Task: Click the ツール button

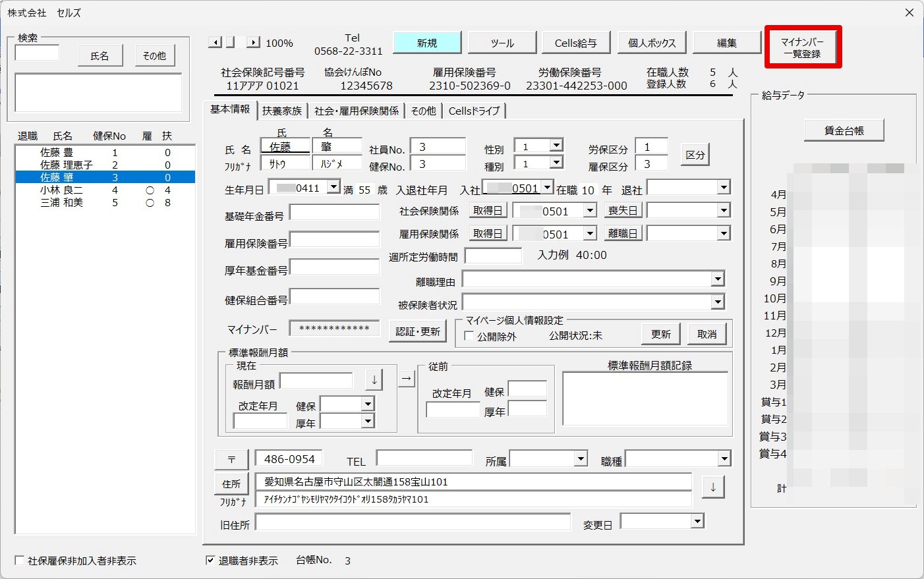Action: point(502,43)
